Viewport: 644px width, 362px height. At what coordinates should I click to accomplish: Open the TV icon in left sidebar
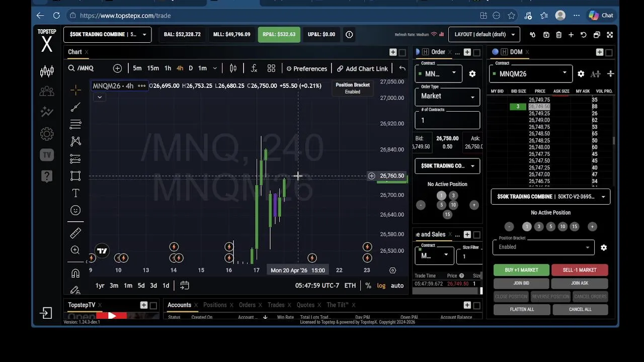tap(47, 155)
